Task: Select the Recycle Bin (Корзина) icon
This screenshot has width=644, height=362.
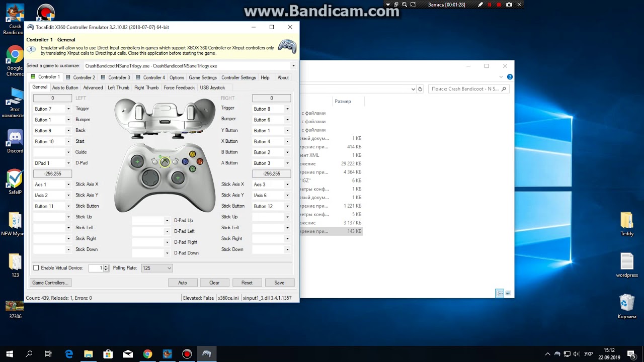Action: pos(627,306)
